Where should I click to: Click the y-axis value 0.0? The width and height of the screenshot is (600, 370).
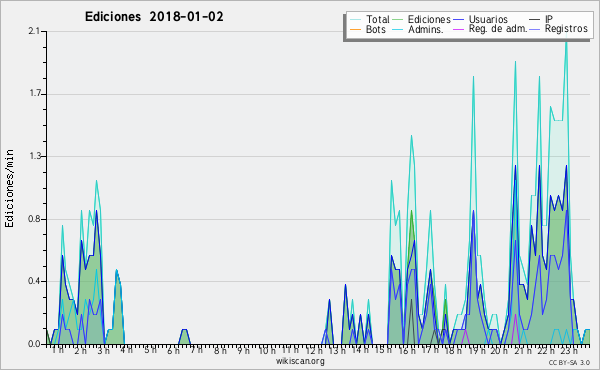click(x=34, y=344)
